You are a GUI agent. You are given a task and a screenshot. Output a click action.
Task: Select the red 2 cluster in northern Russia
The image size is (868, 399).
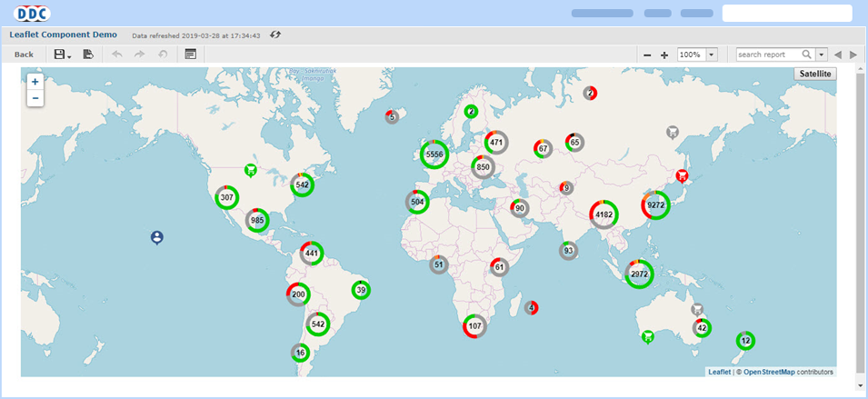click(590, 94)
